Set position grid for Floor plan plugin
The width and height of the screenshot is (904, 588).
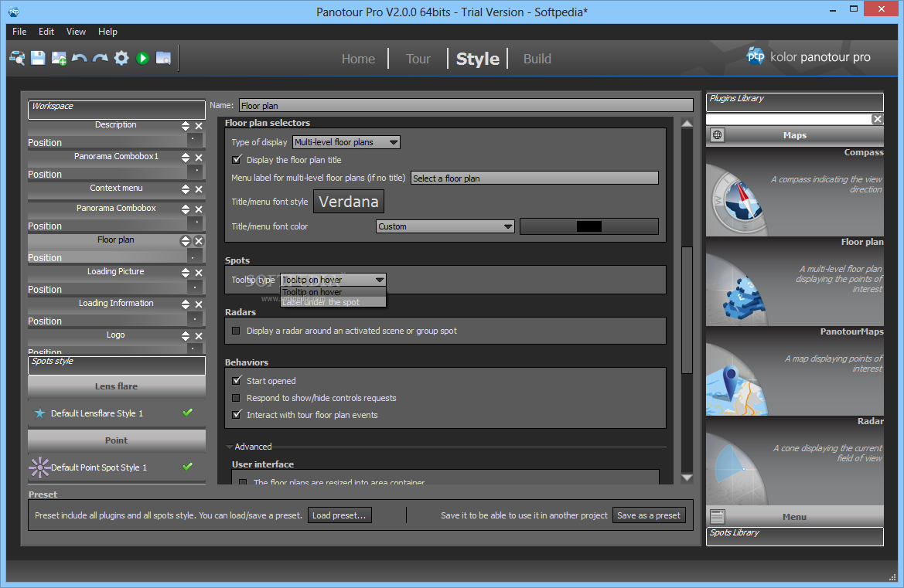pyautogui.click(x=195, y=255)
